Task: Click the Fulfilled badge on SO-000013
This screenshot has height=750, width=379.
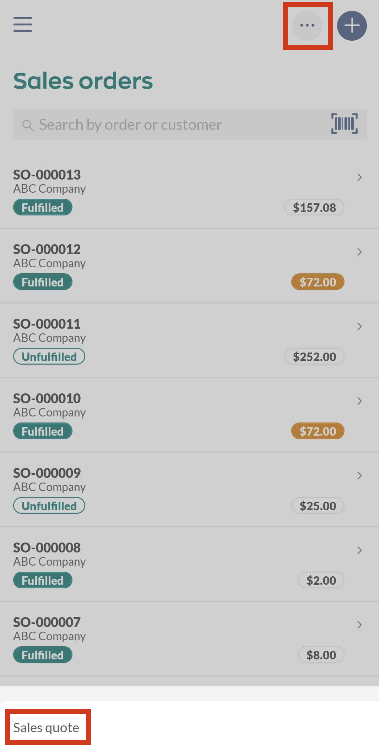Action: tap(43, 208)
